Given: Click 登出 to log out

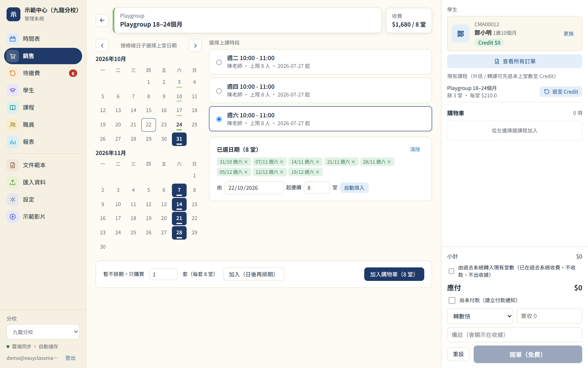Looking at the screenshot, I should pyautogui.click(x=70, y=358).
